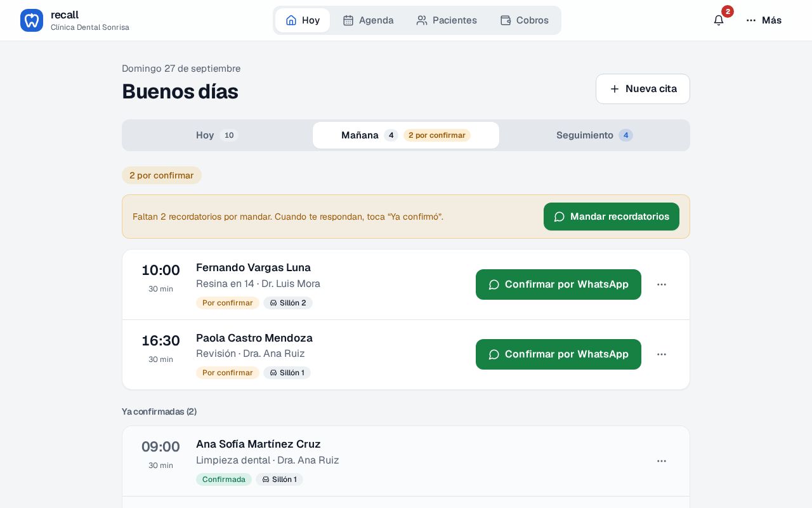Open more options for Fernando Vargas Luna
812x508 pixels.
(662, 284)
